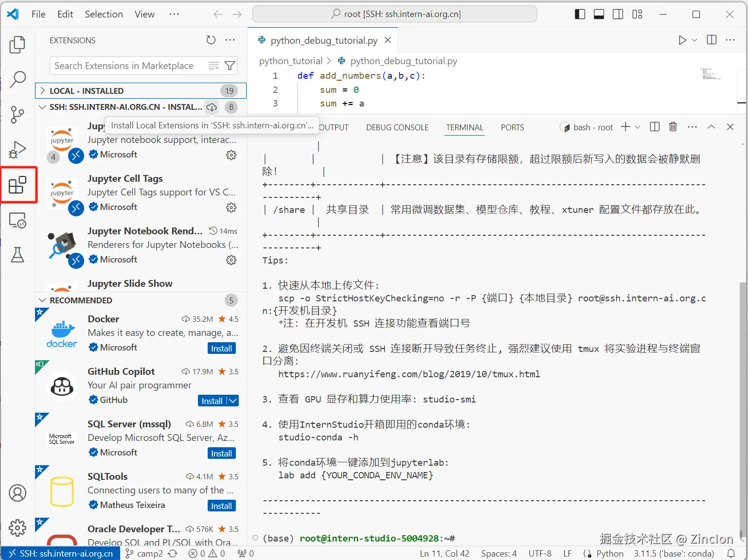This screenshot has height=560, width=748.
Task: Select the python_debug_tutorial.py editor tab
Action: pyautogui.click(x=324, y=40)
